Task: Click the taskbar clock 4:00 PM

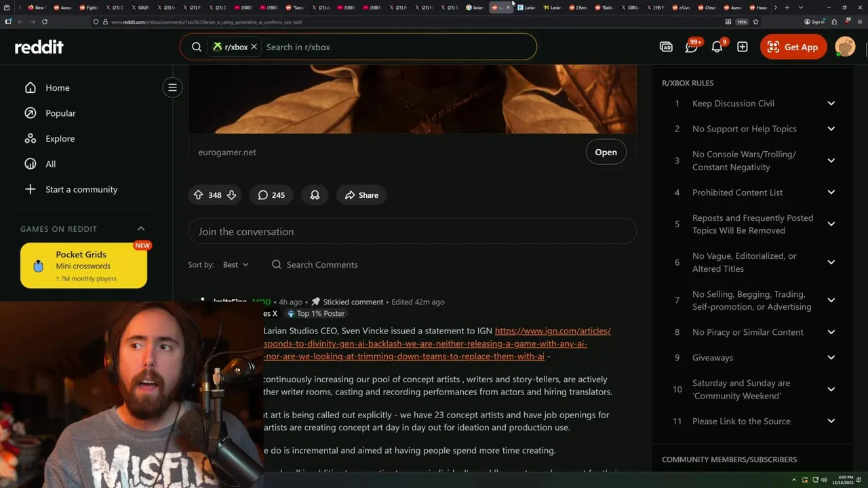Action: click(x=842, y=479)
